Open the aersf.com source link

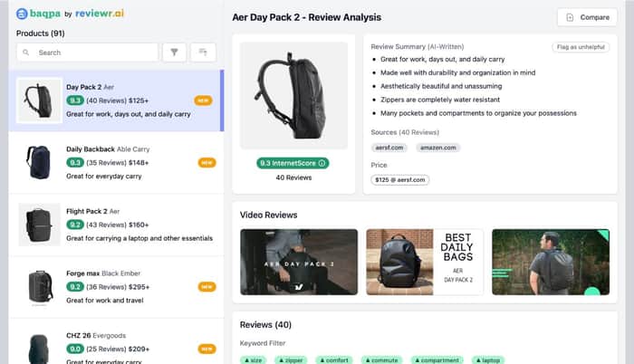389,148
